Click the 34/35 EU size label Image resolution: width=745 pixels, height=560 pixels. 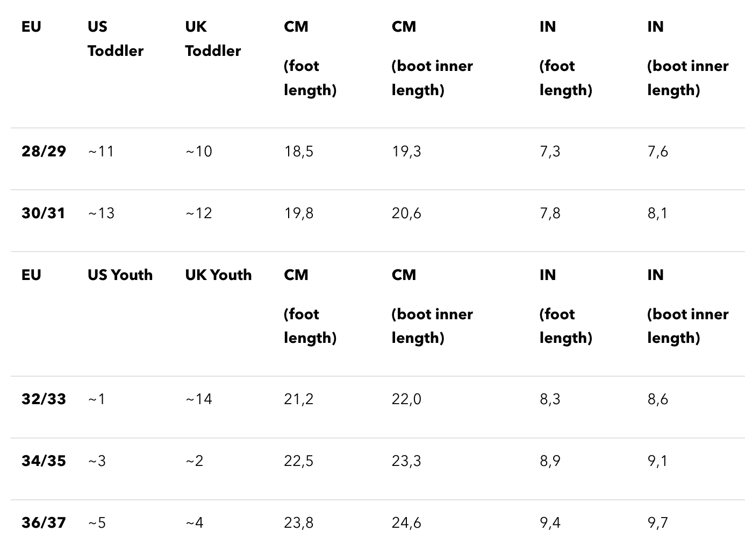[44, 461]
